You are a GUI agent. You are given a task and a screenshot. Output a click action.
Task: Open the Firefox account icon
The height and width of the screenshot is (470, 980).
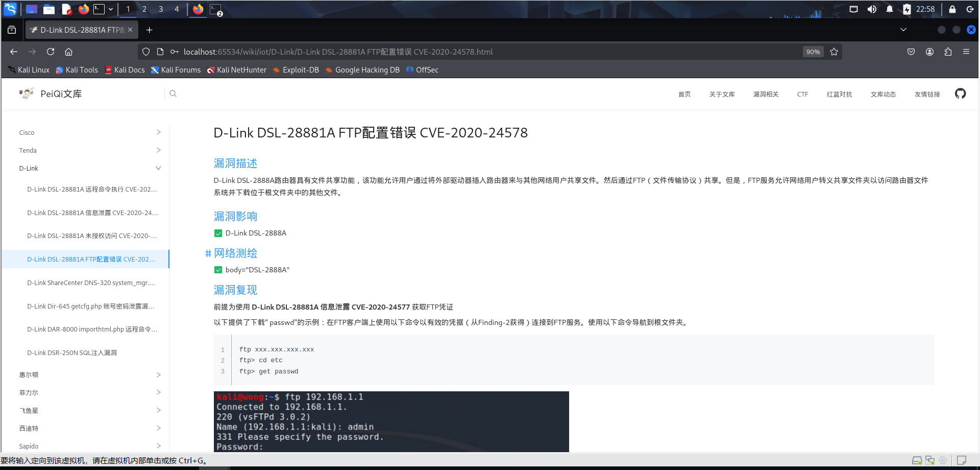tap(929, 52)
